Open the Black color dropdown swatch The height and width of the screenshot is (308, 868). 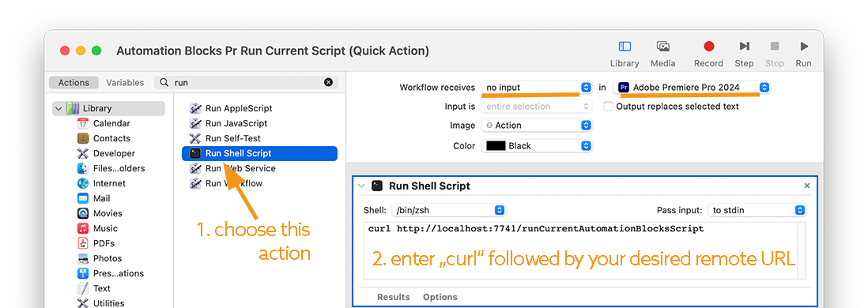tap(537, 146)
